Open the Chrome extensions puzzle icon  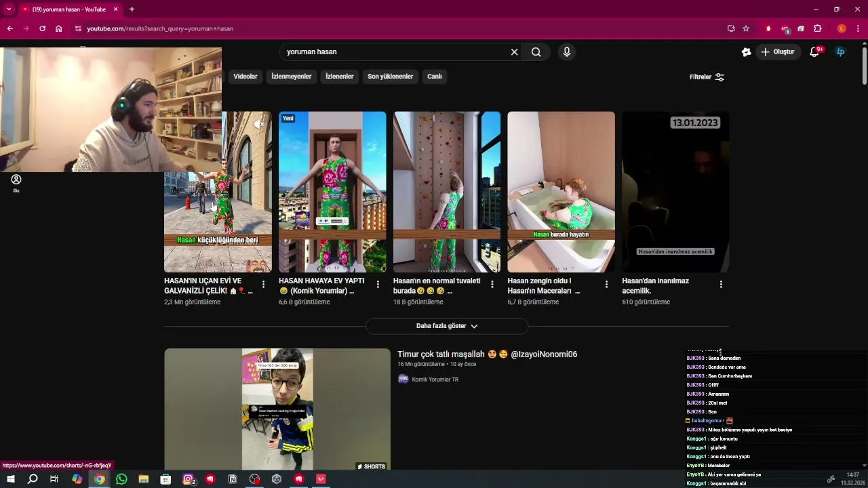coord(817,28)
